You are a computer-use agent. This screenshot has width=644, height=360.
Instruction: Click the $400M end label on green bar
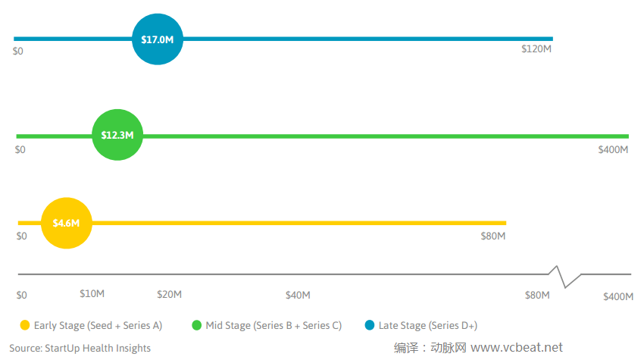[613, 150]
